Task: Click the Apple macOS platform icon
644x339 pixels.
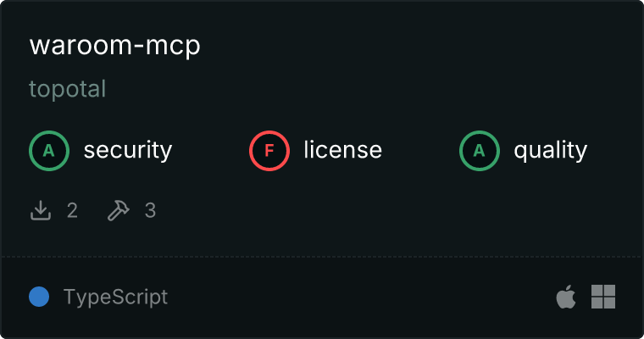Action: pos(566,297)
